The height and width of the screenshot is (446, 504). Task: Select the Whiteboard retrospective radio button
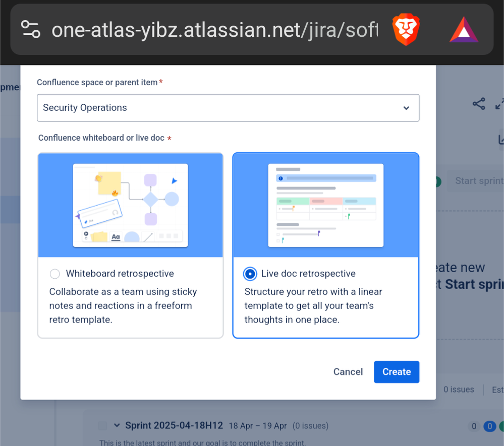click(x=54, y=274)
